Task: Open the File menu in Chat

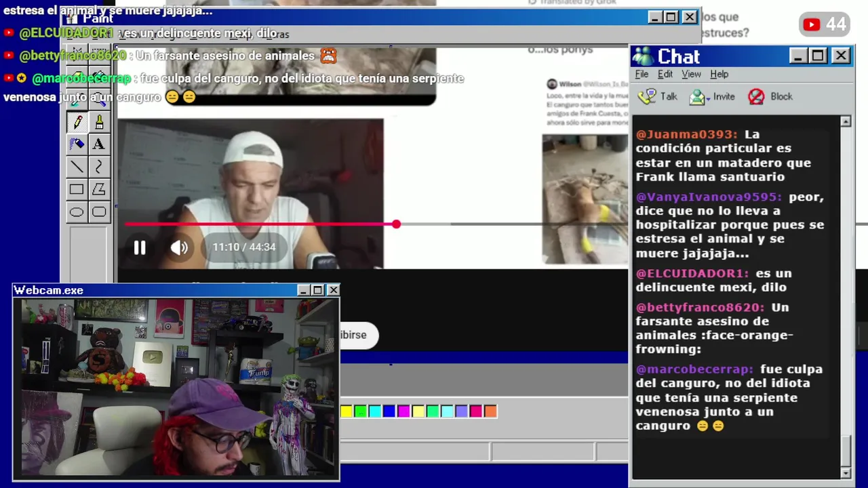Action: (642, 74)
